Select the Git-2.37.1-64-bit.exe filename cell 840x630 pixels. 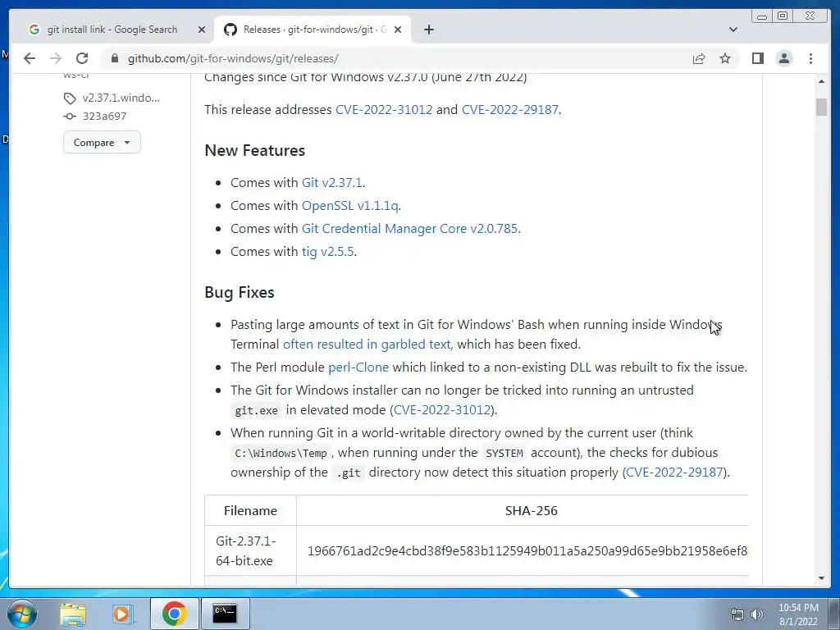(250, 550)
